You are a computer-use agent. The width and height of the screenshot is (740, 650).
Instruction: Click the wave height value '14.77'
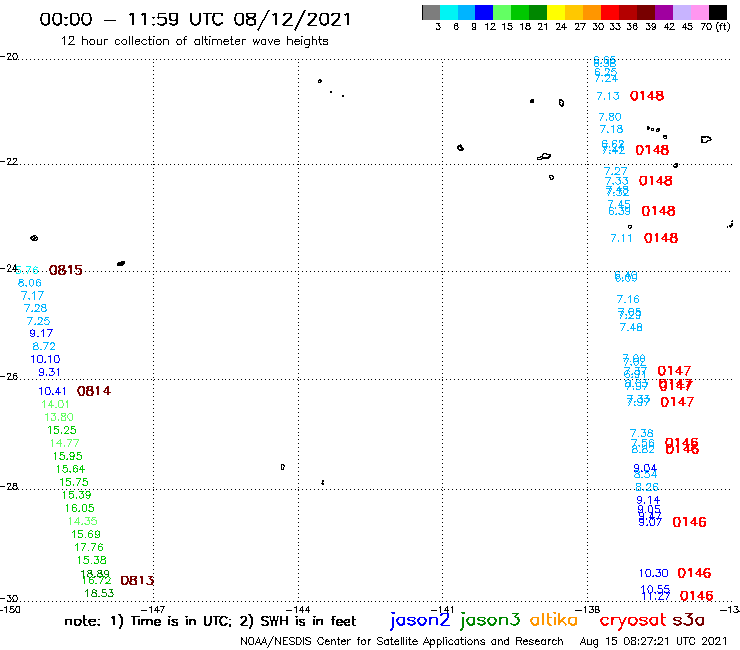65,443
